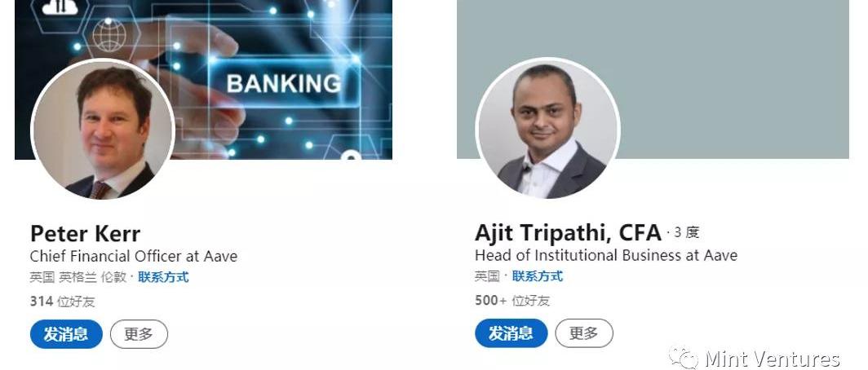Image resolution: width=868 pixels, height=370 pixels.
Task: Click the Chief Financial Officer at Aave headline
Action: (134, 257)
